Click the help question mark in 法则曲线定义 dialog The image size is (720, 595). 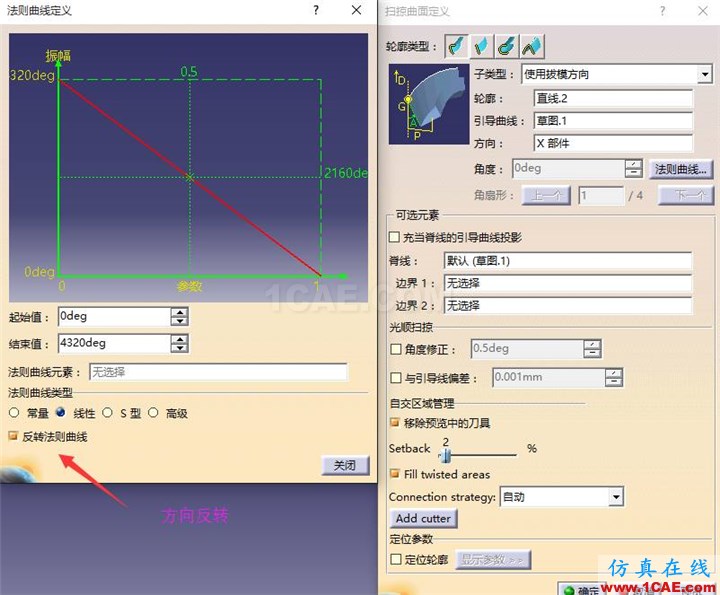(316, 10)
